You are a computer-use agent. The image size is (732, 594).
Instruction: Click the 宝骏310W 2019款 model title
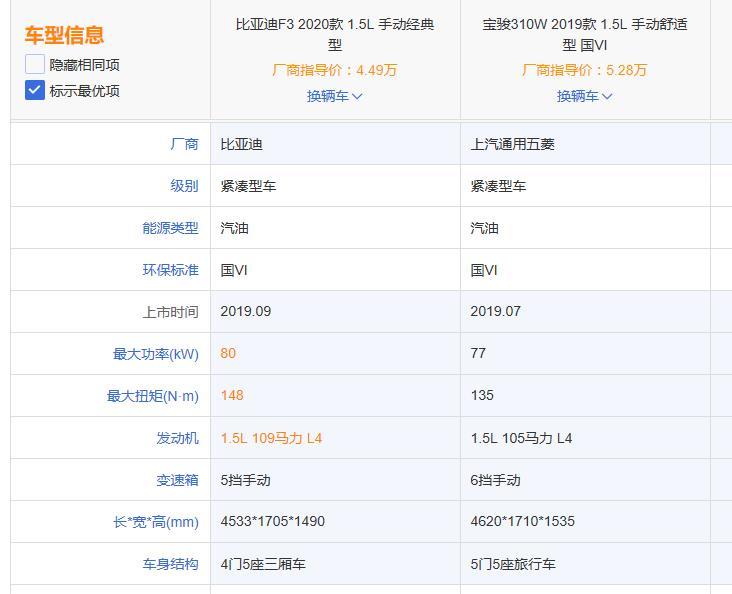[x=585, y=35]
